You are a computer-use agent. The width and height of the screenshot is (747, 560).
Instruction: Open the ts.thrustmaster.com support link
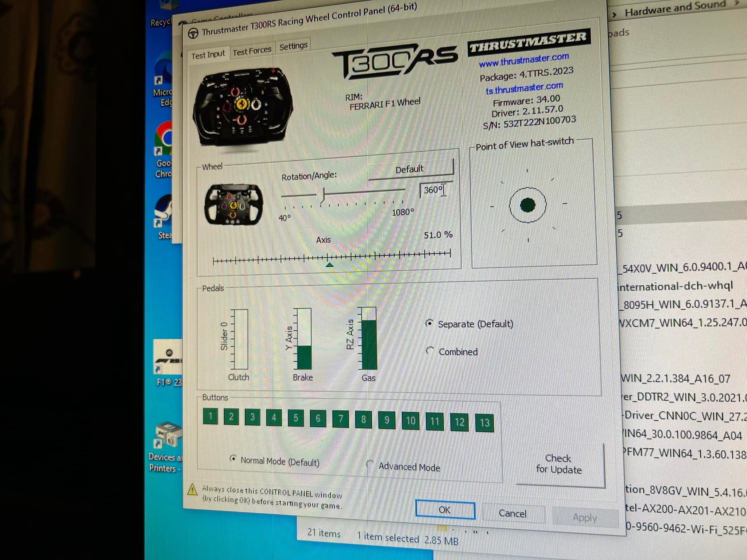524,88
